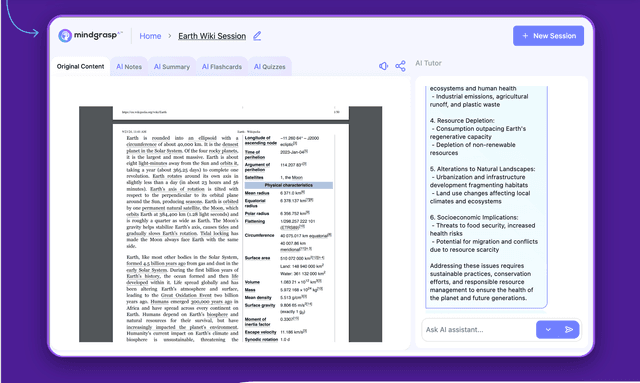Click the '5. Alterations to Natural Landscapes:' heading

click(x=482, y=169)
